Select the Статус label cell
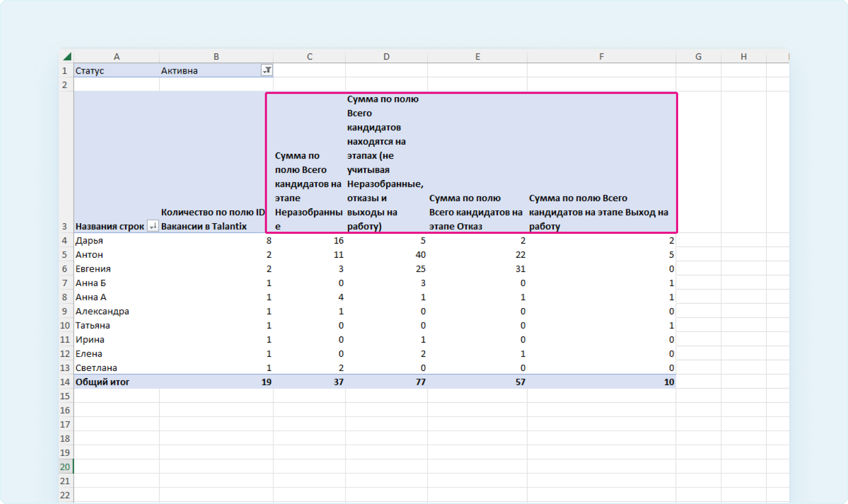Screen dimensions: 848x504 coord(116,70)
